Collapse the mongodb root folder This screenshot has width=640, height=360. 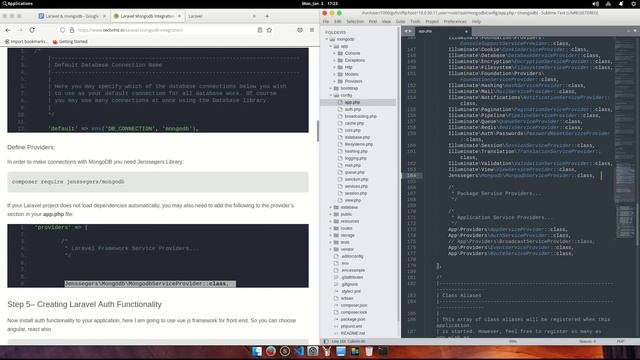point(327,39)
